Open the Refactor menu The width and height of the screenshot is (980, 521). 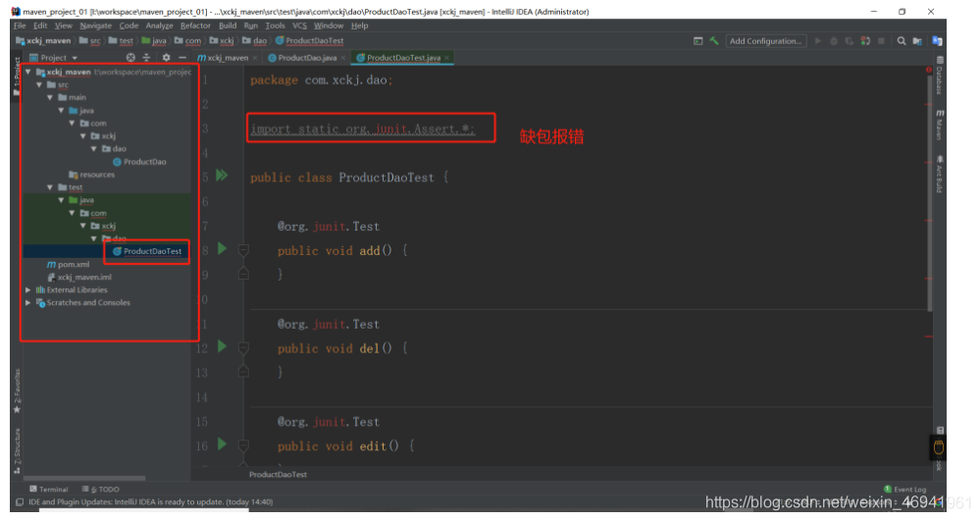195,26
